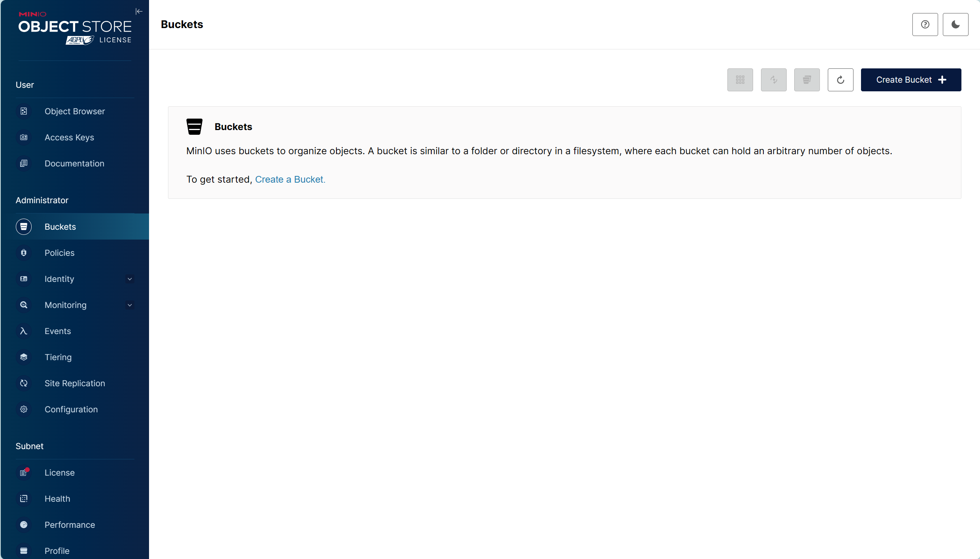Open the Documentation sidebar entry

(74, 164)
